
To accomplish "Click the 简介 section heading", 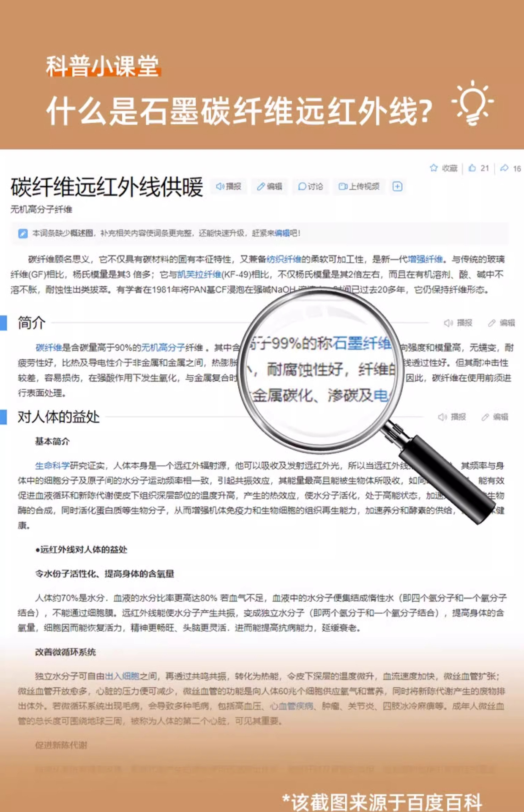I will pos(31,323).
